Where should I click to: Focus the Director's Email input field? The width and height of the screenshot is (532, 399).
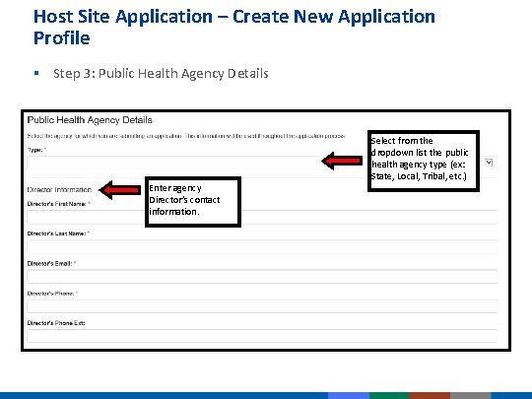pos(262,277)
